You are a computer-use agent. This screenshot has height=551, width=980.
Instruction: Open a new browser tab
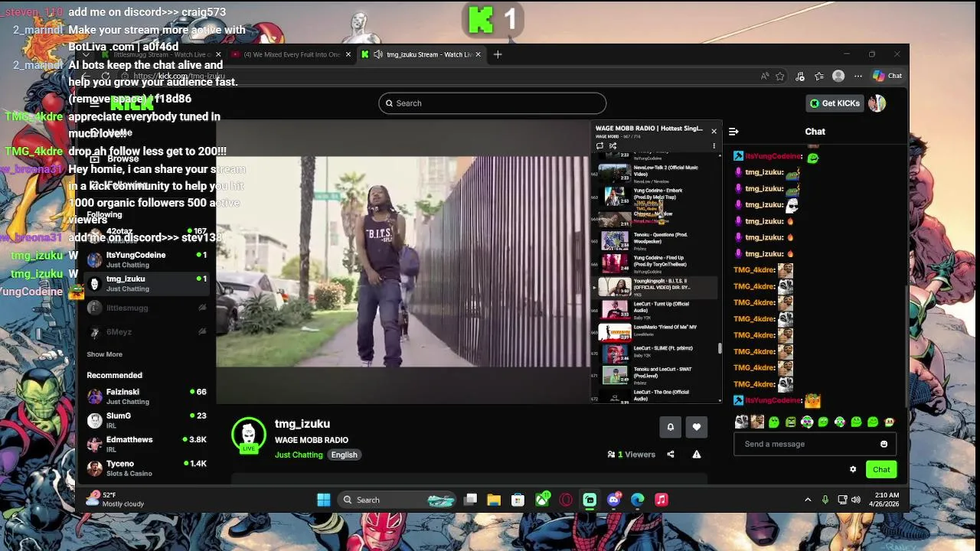[498, 54]
